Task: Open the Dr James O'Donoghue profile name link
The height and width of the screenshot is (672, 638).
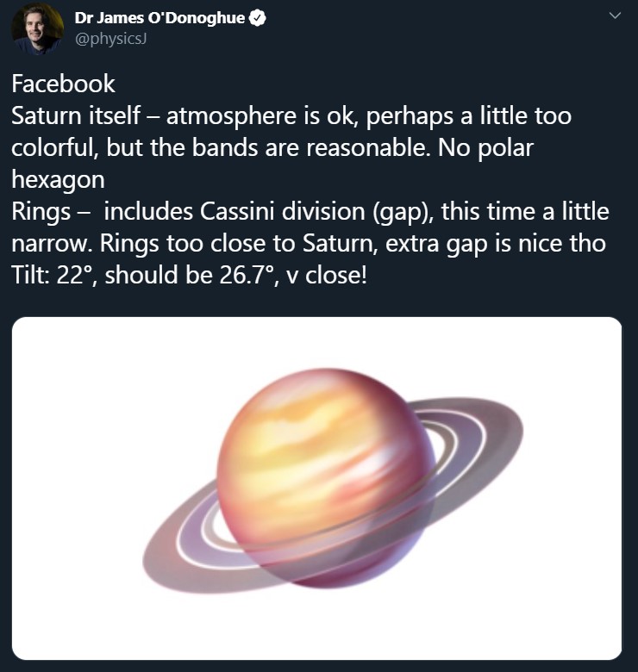Action: click(160, 19)
